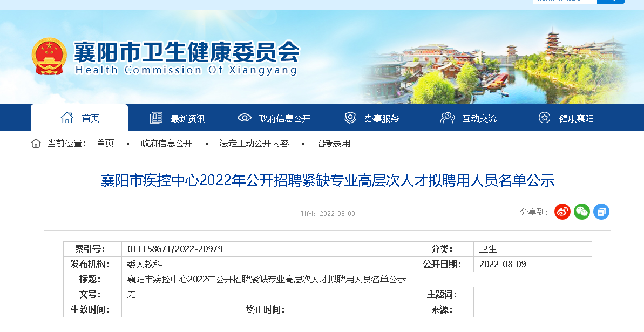Image resolution: width=644 pixels, height=332 pixels.
Task: Click the 襄阳市卫生健康委员会 site title
Action: (x=187, y=52)
